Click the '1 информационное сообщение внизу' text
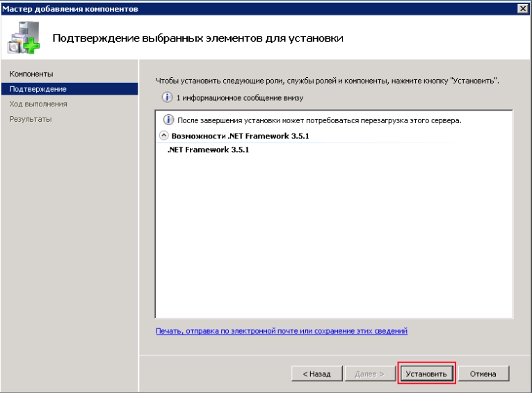Viewport: 532px width, 393px height. coord(239,98)
